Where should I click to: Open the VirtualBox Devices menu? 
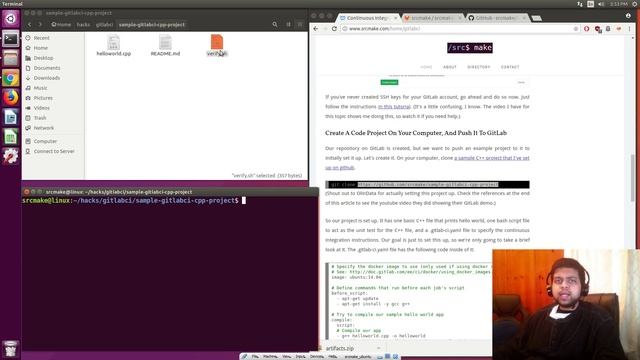(317, 357)
